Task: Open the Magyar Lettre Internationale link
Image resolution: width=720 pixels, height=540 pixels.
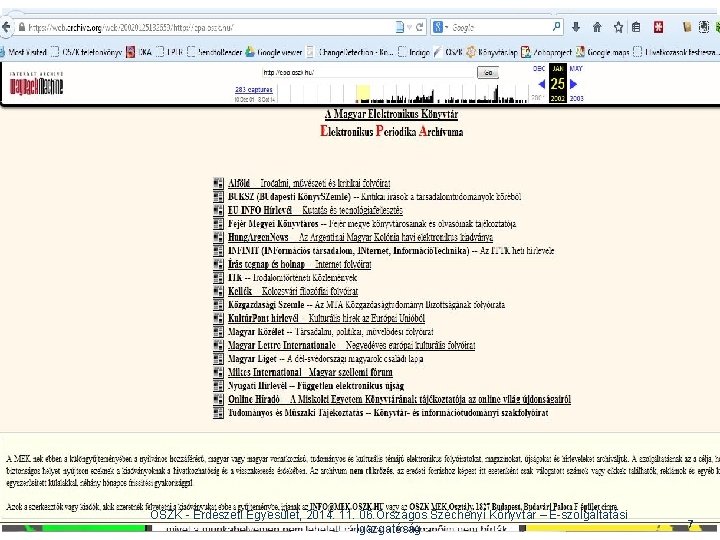Action: [x=351, y=345]
